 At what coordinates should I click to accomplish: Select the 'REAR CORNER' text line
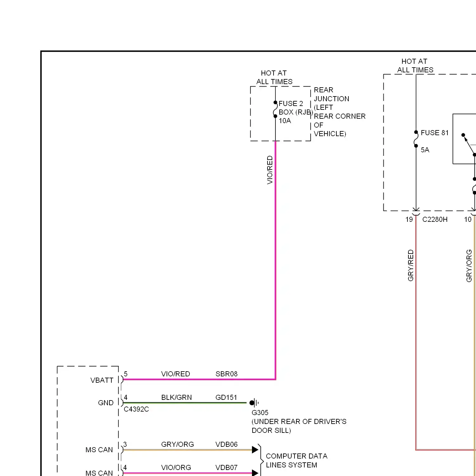click(x=340, y=116)
